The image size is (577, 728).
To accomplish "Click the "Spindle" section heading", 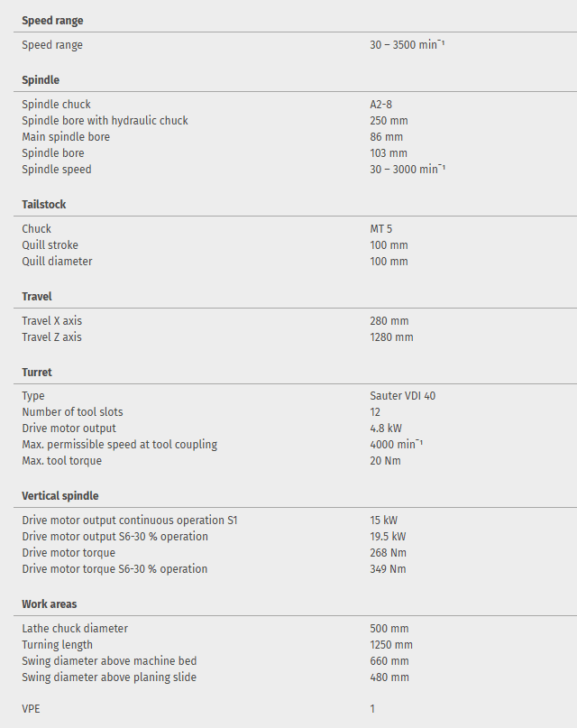I will point(41,80).
